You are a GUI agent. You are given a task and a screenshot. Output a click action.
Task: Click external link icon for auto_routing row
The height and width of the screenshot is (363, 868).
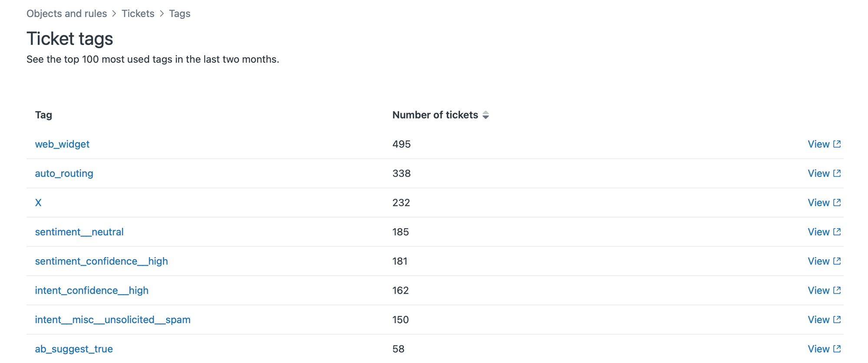click(x=837, y=173)
